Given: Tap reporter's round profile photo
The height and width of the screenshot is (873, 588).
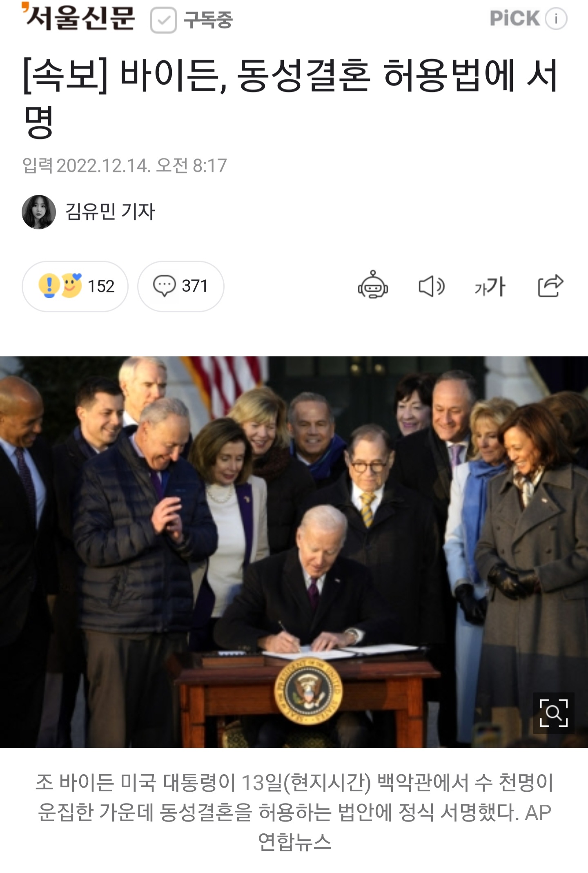Looking at the screenshot, I should click(x=39, y=212).
